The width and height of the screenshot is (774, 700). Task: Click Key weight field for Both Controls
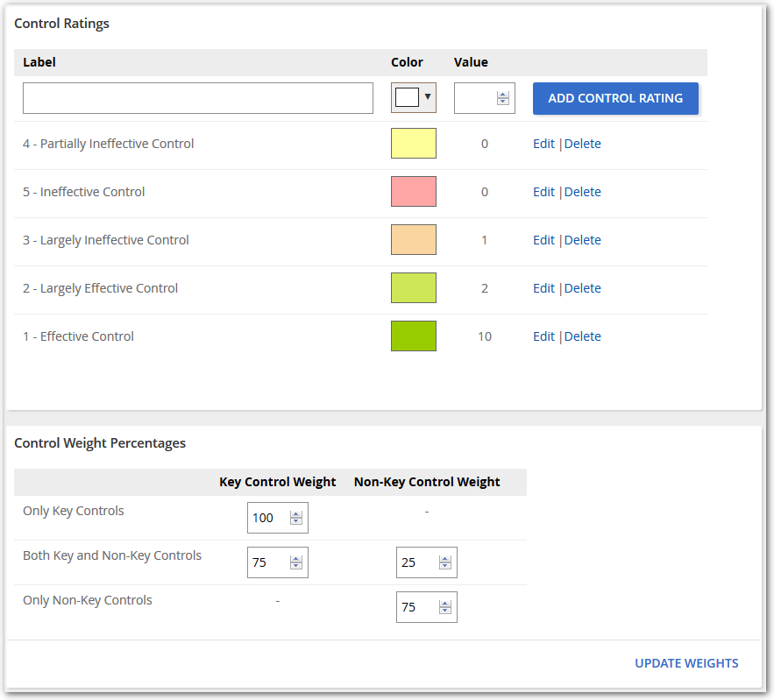[x=268, y=562]
